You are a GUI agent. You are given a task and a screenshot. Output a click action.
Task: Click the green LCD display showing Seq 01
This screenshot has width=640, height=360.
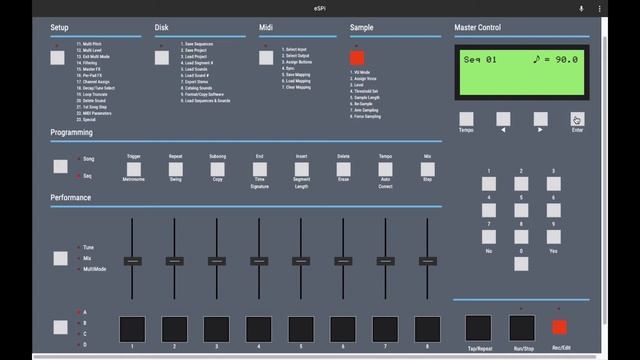pos(522,73)
